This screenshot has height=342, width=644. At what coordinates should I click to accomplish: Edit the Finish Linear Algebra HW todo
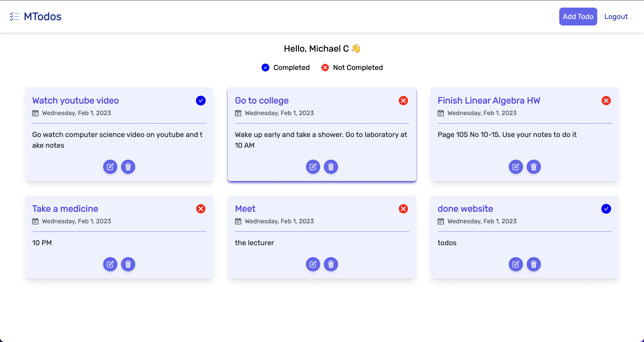516,167
